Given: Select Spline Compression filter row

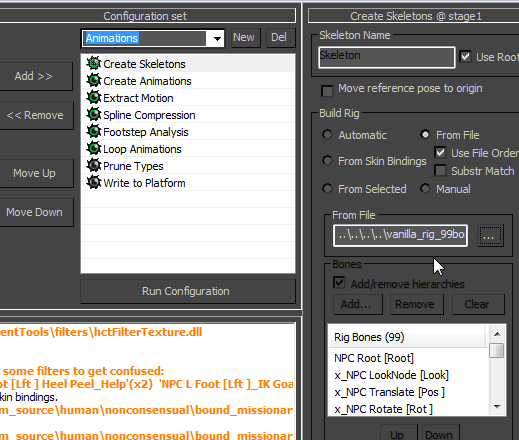Looking at the screenshot, I should (188, 115).
